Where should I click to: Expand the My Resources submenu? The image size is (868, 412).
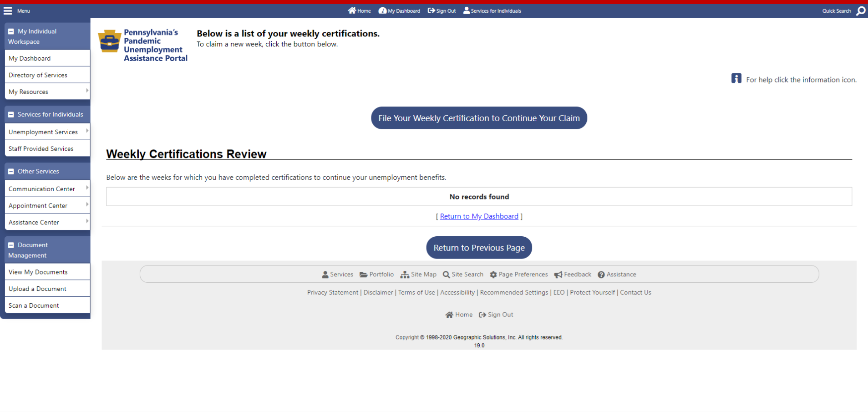pyautogui.click(x=87, y=92)
